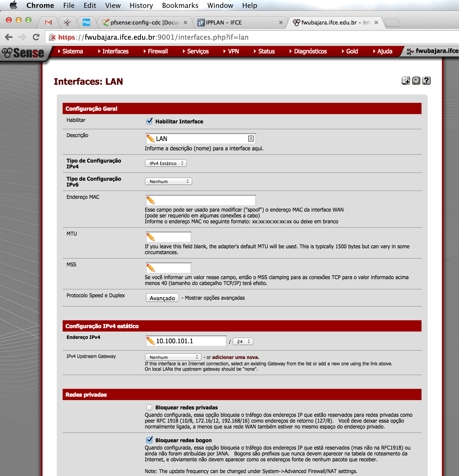Click the fwubajara.ifce hostname icon
The width and height of the screenshot is (459, 476).
pos(410,51)
